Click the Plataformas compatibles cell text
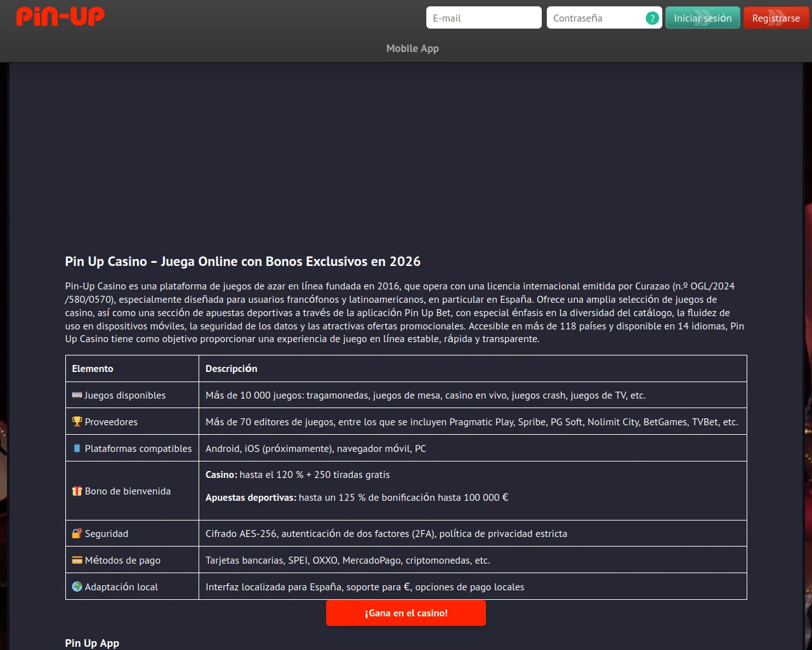This screenshot has width=812, height=650. (x=138, y=449)
